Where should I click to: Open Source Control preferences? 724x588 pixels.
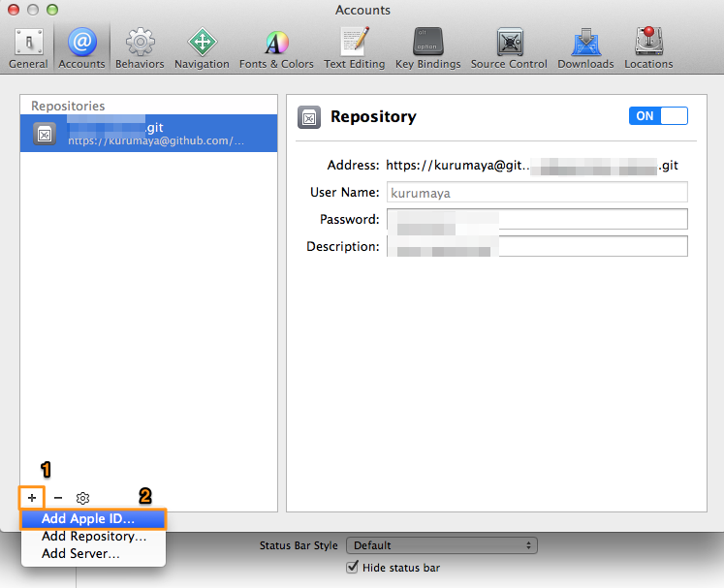[509, 48]
